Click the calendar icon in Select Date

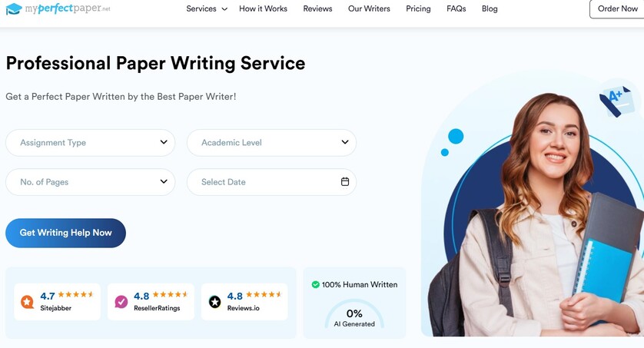pos(345,181)
